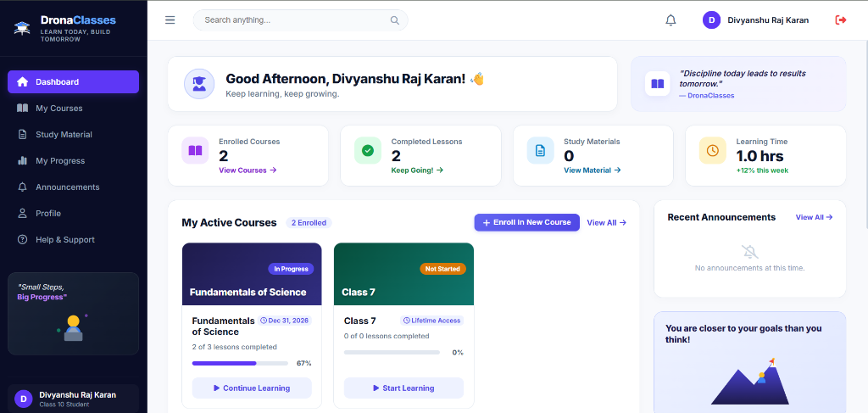
Task: Click the 2 Enrolled badge
Action: pyautogui.click(x=309, y=222)
